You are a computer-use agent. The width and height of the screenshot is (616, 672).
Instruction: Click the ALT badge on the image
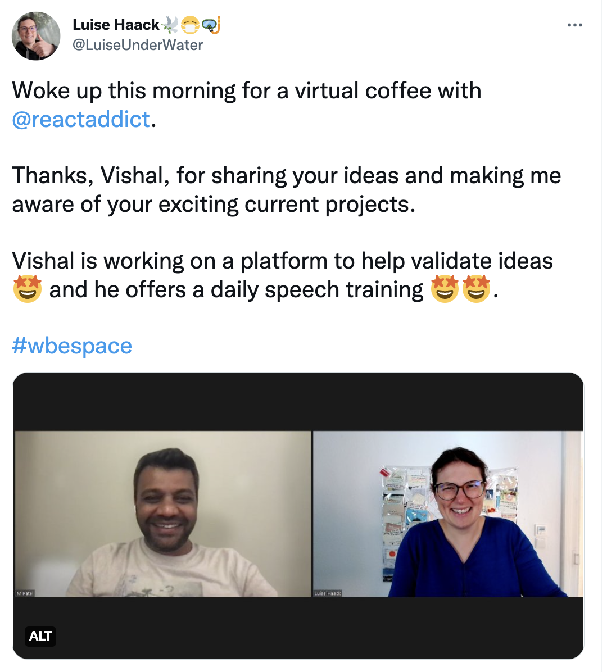(40, 635)
